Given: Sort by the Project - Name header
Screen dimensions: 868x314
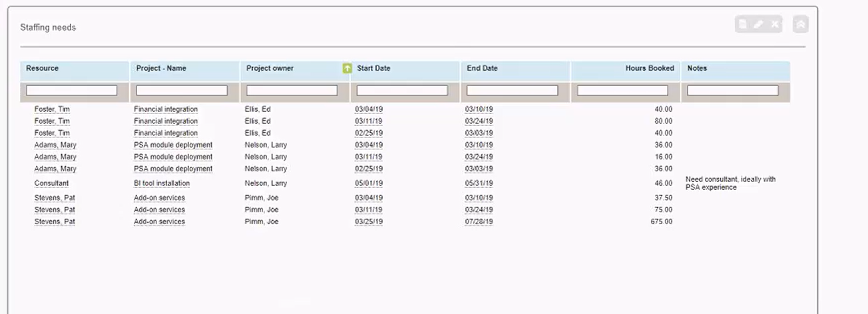Looking at the screenshot, I should 161,68.
